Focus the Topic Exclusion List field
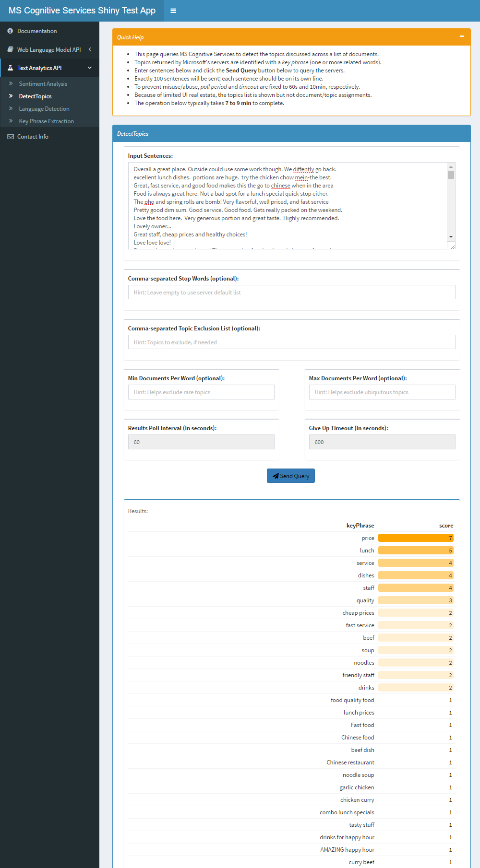480x868 pixels. [x=291, y=342]
